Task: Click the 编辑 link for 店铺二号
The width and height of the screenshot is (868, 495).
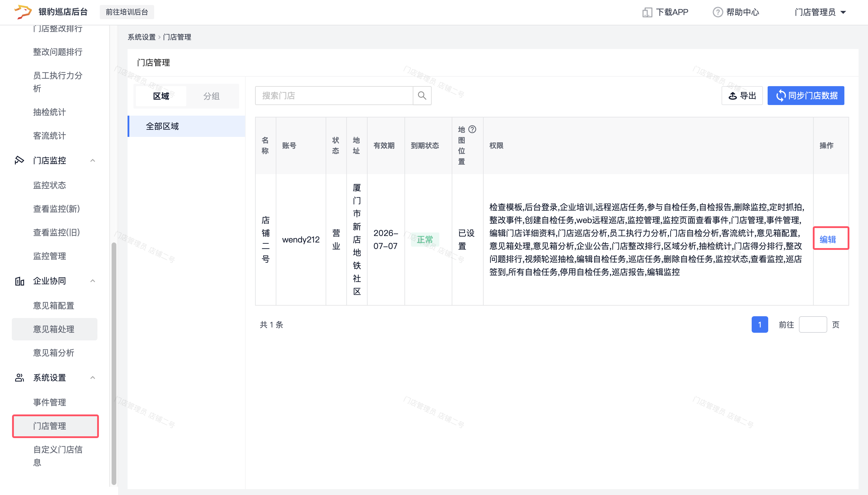Action: pyautogui.click(x=828, y=239)
